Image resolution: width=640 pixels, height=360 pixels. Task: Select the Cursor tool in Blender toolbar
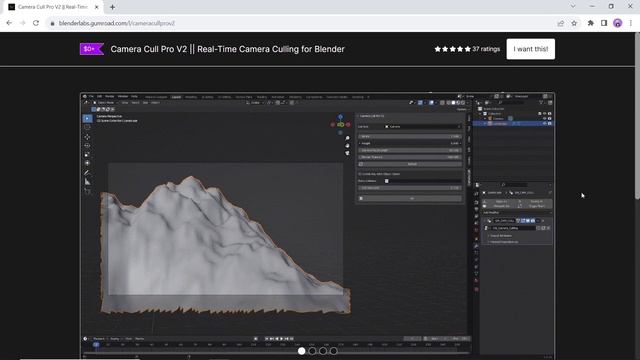87,127
